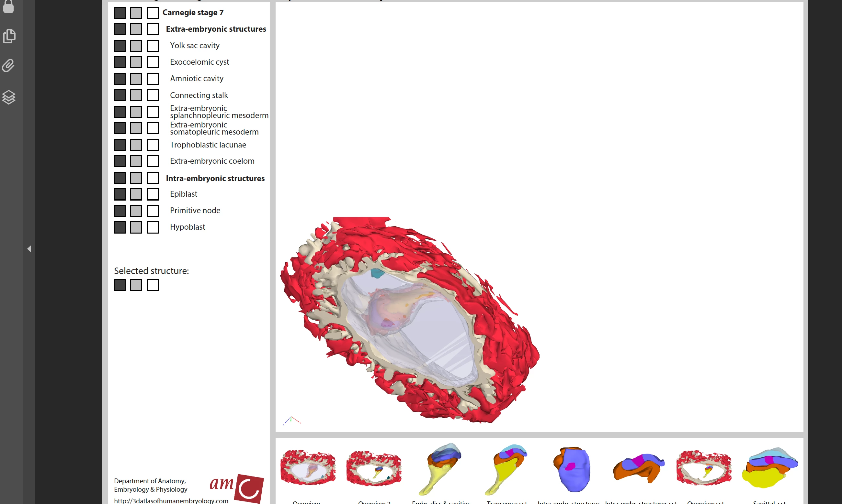Set Epiblast visibility to hidden white box
842x504 pixels.
(x=153, y=194)
